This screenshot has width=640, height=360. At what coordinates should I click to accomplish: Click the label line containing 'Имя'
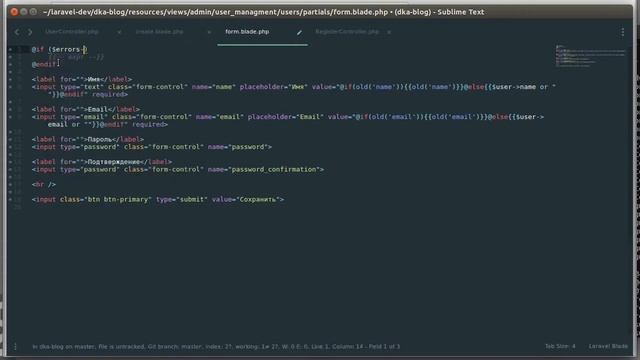pos(82,79)
